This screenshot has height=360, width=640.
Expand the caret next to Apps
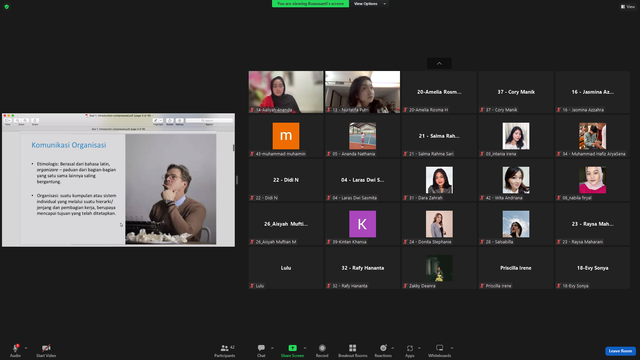coord(419,348)
